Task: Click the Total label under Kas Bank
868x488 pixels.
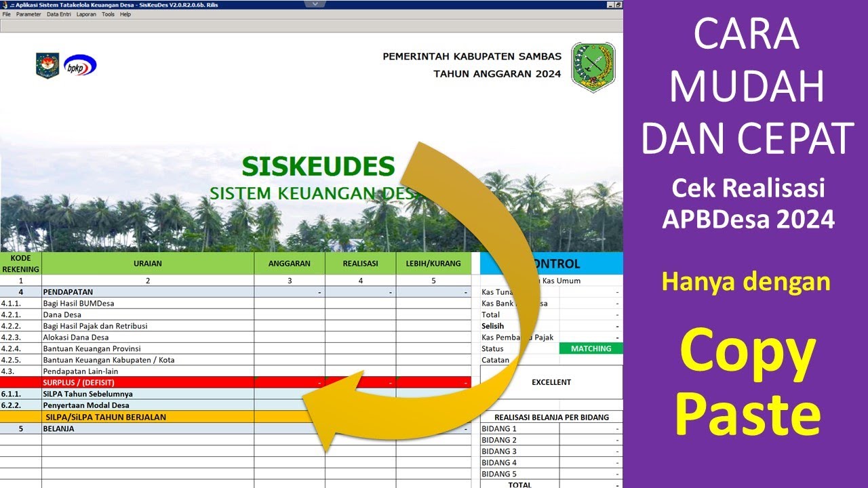Action: (x=491, y=314)
